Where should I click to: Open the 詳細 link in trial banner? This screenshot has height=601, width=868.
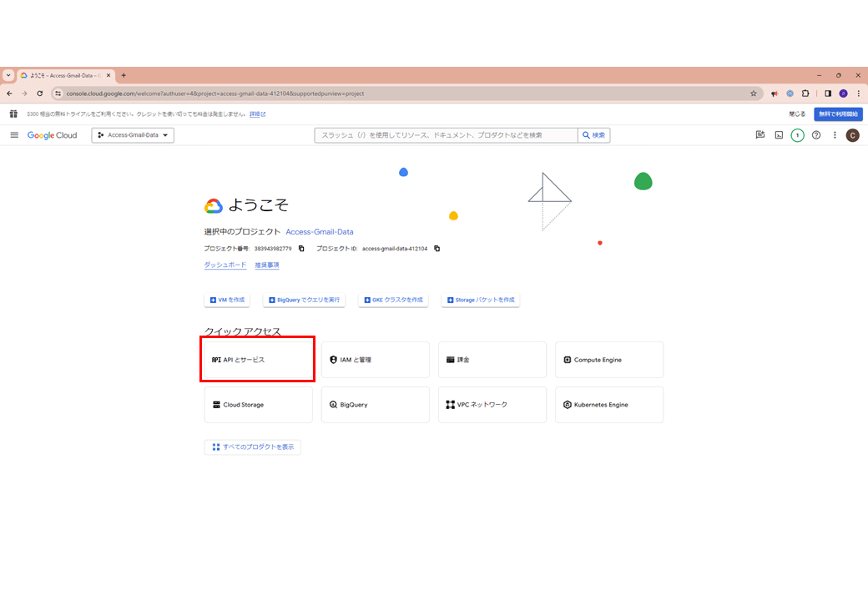point(257,114)
